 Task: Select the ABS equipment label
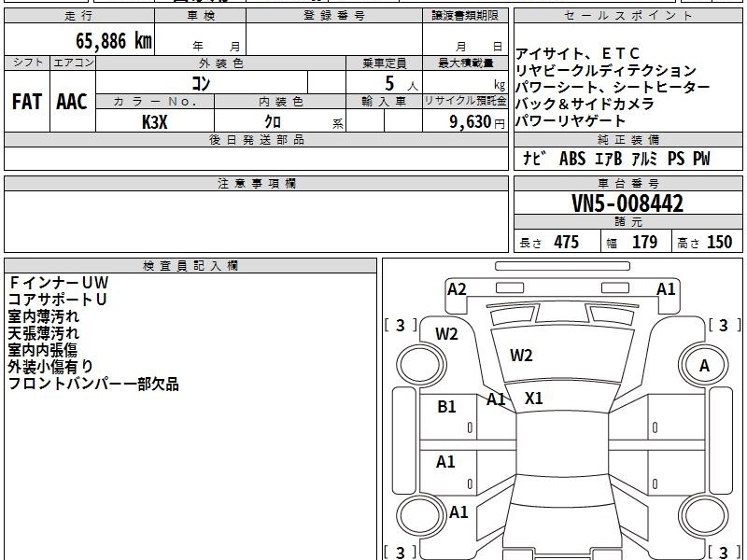[572, 158]
